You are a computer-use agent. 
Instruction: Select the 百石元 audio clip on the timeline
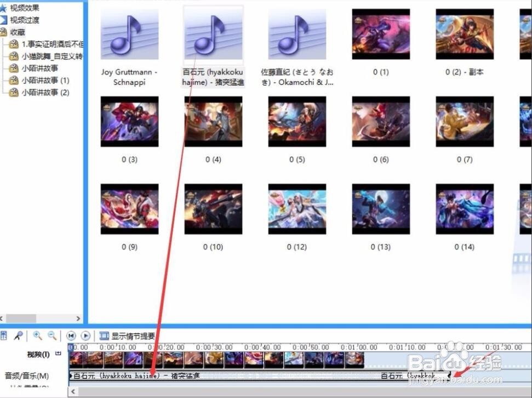(x=260, y=376)
